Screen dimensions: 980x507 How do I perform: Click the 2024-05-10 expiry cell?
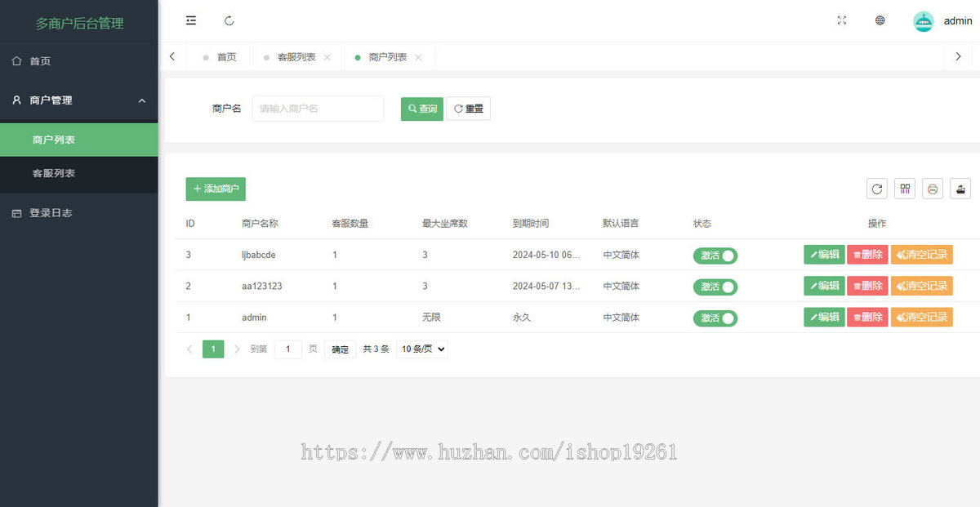click(x=546, y=255)
